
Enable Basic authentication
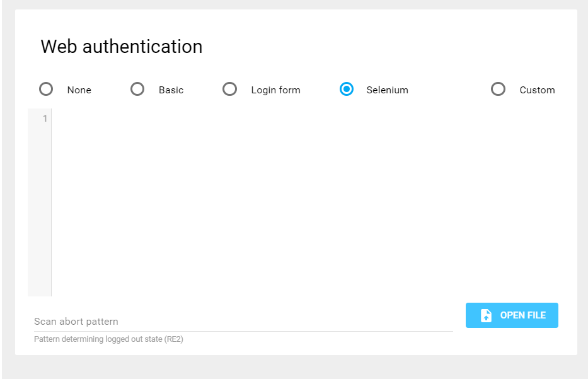(137, 89)
